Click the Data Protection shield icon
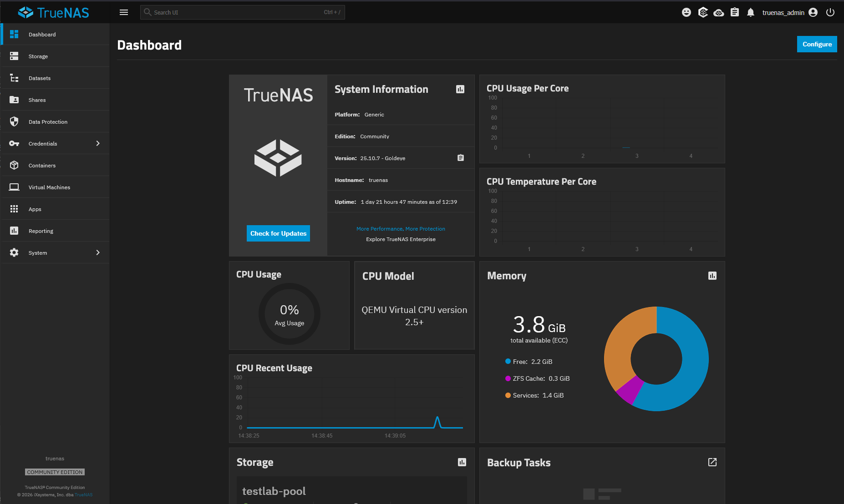This screenshot has width=844, height=504. click(14, 121)
